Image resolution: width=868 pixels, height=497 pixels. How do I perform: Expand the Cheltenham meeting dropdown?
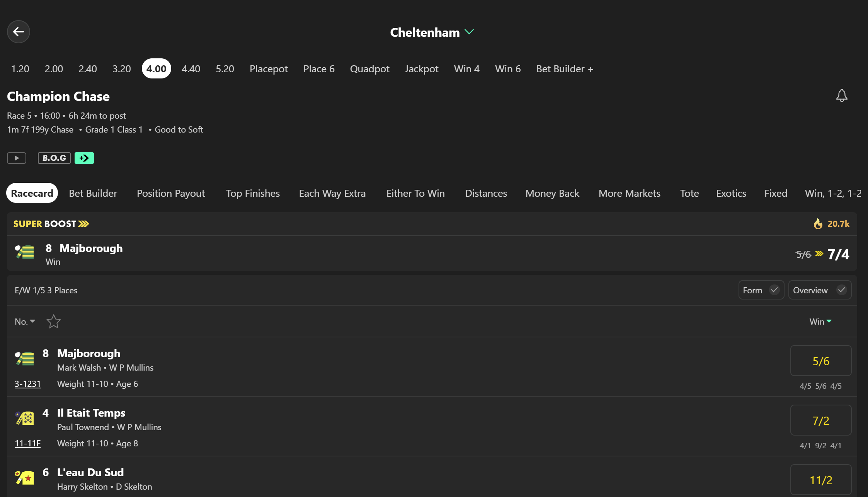[432, 32]
